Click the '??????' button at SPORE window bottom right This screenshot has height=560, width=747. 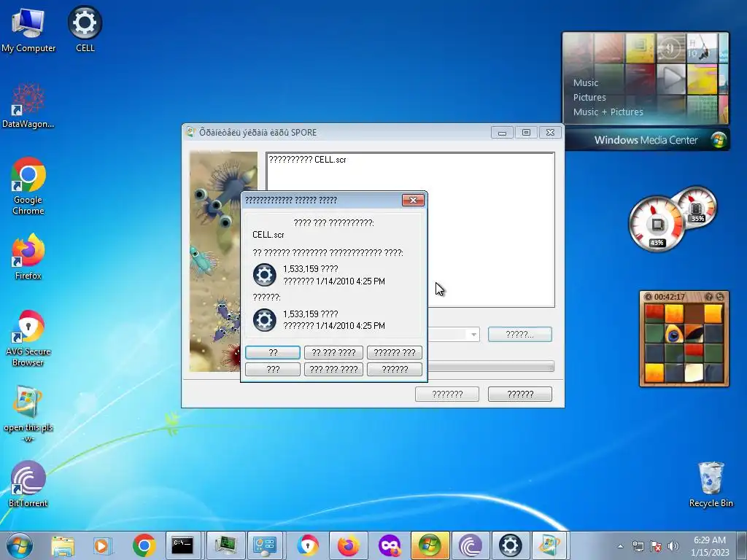[519, 394]
